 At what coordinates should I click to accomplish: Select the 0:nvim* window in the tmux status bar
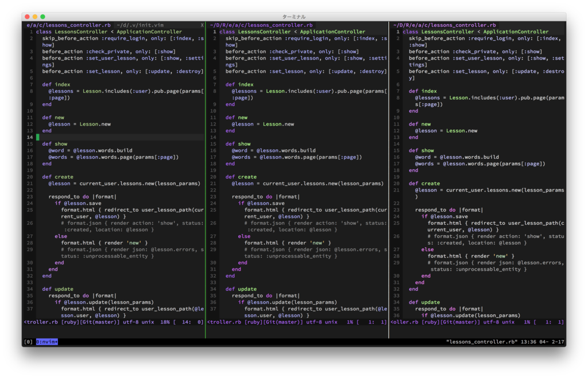[47, 342]
